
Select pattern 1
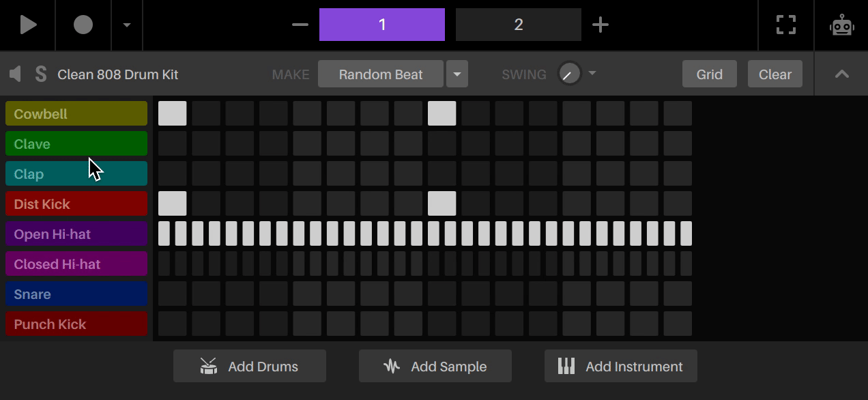coord(381,24)
